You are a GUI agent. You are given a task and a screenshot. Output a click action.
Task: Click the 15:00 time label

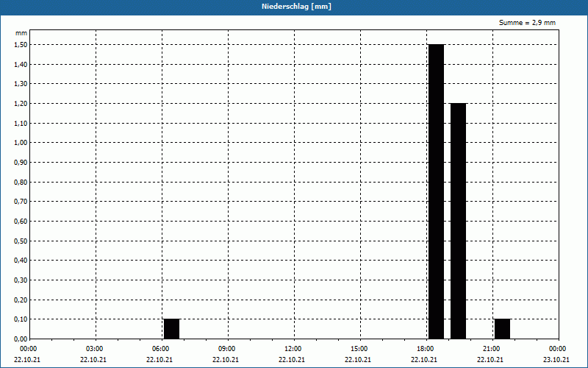359,349
